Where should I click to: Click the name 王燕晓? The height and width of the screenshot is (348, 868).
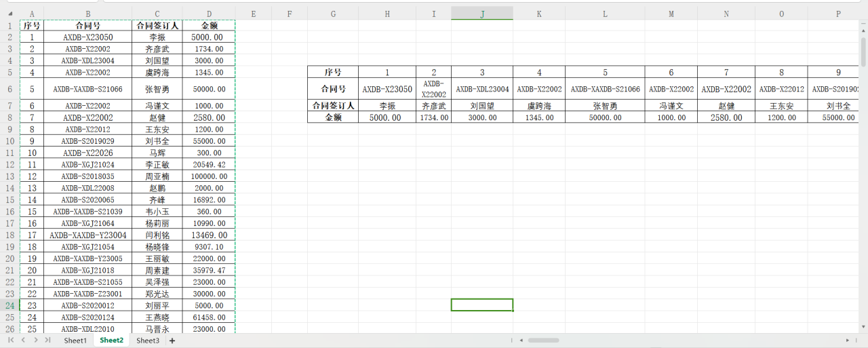tap(157, 317)
